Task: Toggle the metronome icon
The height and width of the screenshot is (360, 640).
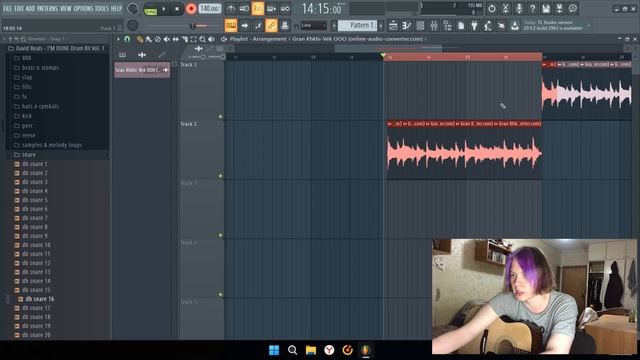Action: (231, 8)
